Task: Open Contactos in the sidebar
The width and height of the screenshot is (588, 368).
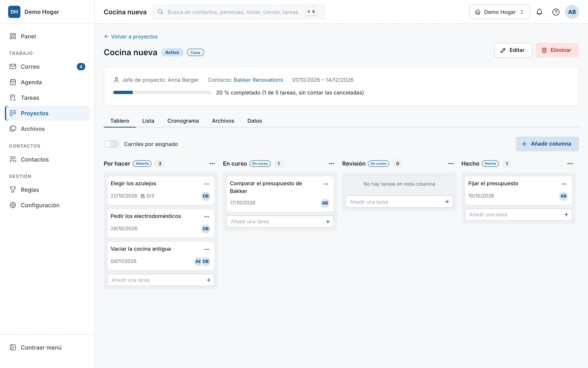Action: pos(47,159)
